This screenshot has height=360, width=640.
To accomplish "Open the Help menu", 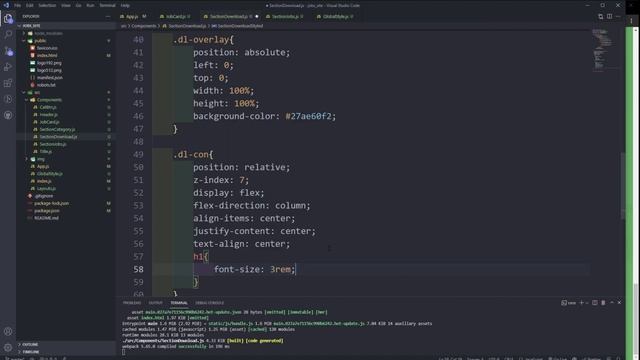I will [x=125, y=5].
